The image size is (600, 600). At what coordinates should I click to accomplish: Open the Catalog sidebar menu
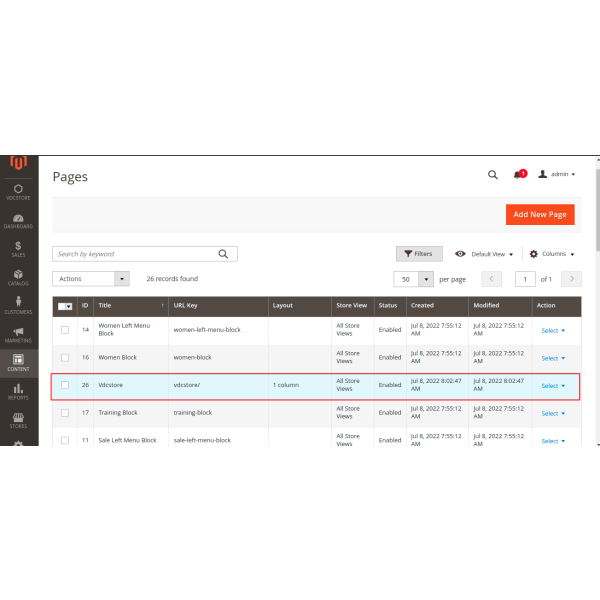(x=18, y=276)
